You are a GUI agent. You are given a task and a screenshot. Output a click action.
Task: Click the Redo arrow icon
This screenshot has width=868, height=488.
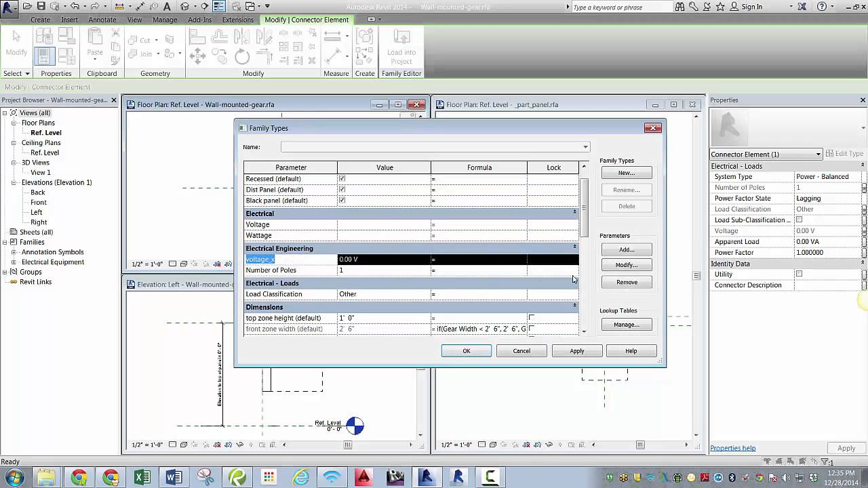coord(94,6)
